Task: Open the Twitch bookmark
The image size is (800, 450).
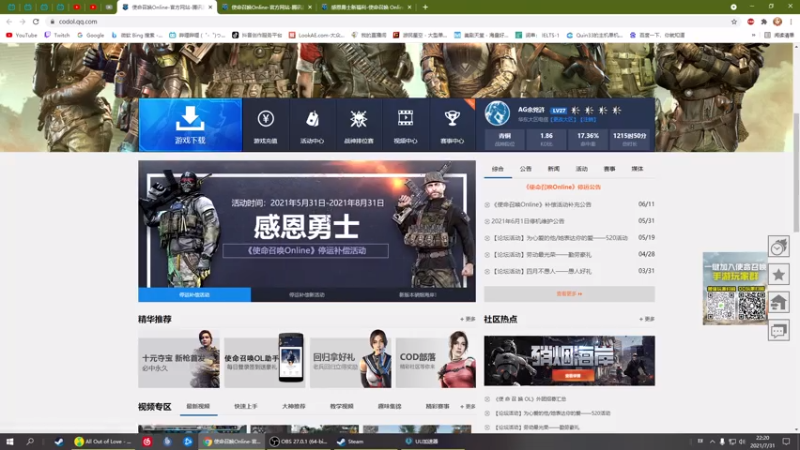Action: point(57,35)
